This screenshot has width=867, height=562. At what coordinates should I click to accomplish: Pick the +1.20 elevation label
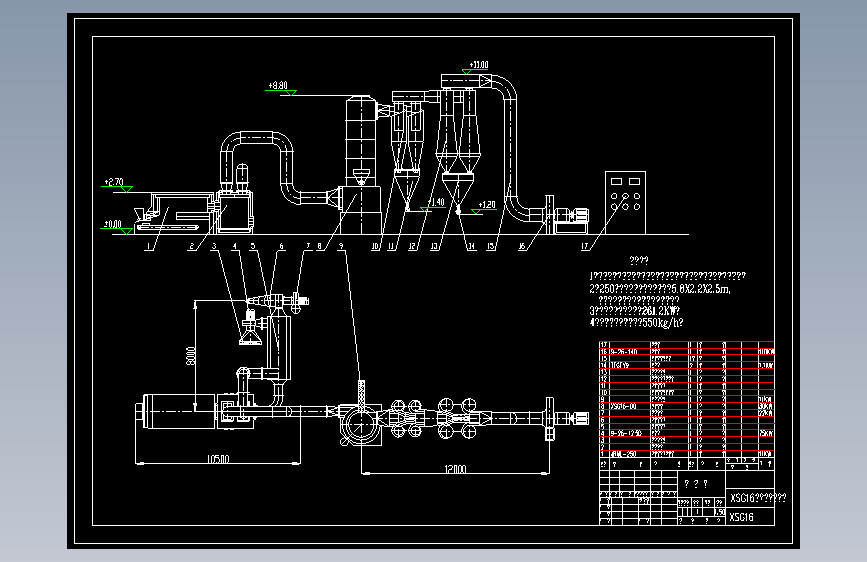487,205
